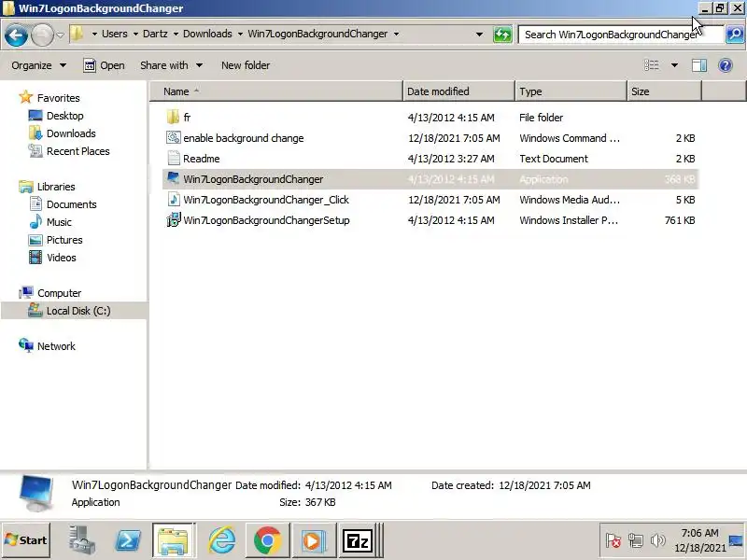Click the Readme file name
This screenshot has width=747, height=560.
pyautogui.click(x=202, y=159)
